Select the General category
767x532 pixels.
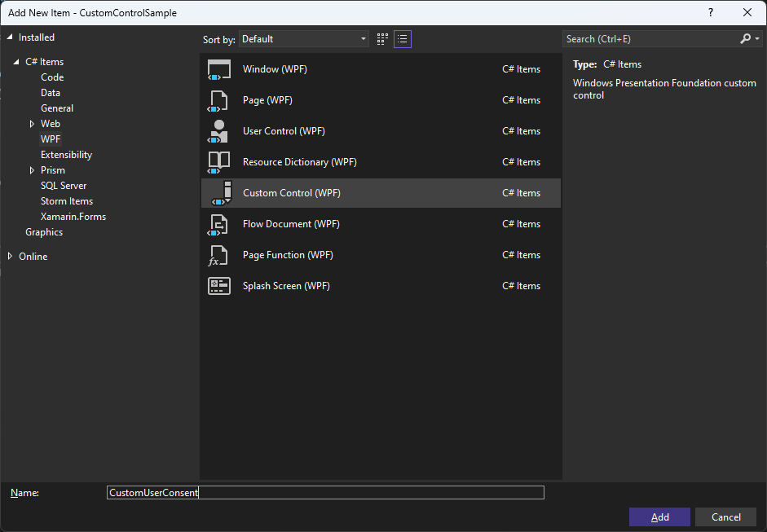(x=57, y=108)
